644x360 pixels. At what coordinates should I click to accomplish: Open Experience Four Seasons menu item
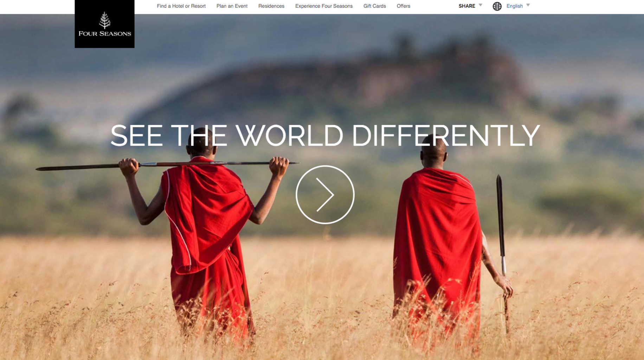point(323,6)
